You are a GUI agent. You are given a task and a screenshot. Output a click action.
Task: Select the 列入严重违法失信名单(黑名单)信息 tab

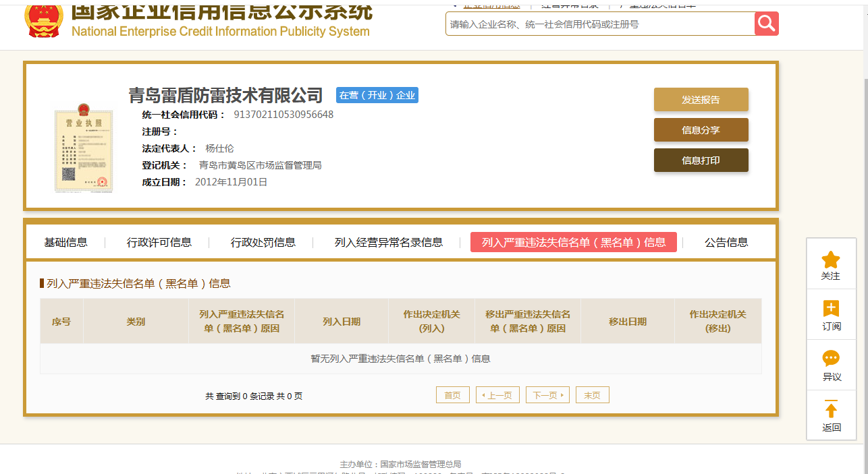[x=573, y=243]
